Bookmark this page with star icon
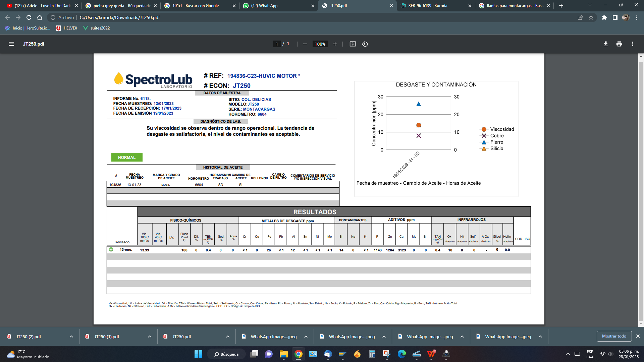This screenshot has height=362, width=644. pyautogui.click(x=591, y=17)
